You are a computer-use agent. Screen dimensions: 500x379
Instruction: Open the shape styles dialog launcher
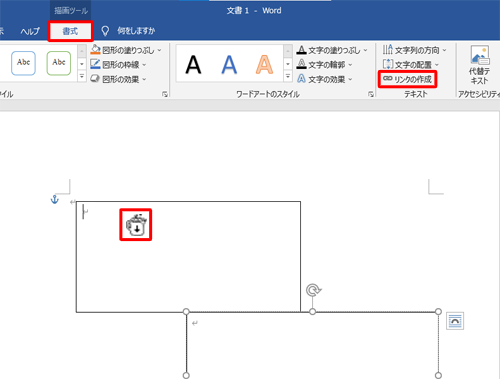(x=165, y=94)
